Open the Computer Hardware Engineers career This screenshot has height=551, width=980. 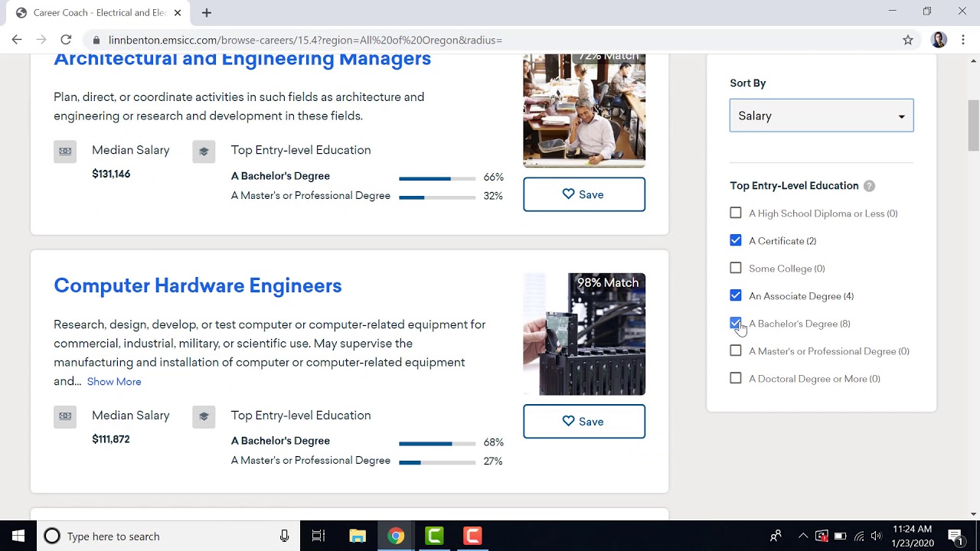pyautogui.click(x=198, y=285)
